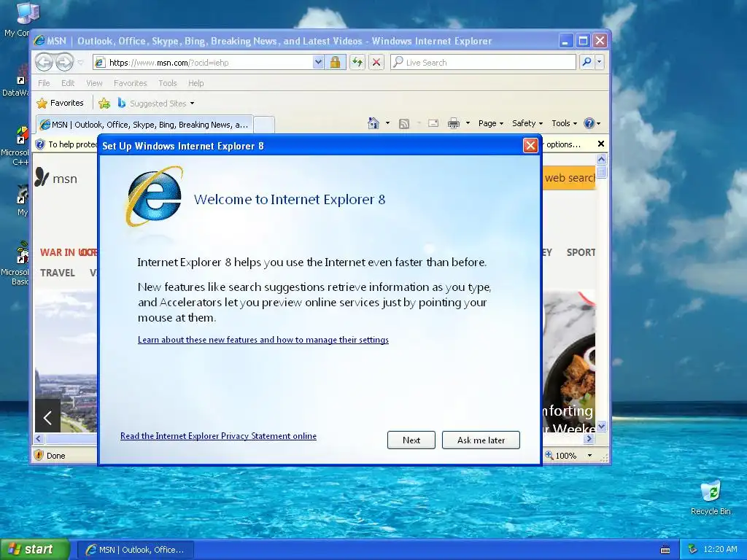This screenshot has height=560, width=747.
Task: Click vertical scrollbar up arrow
Action: (601, 160)
